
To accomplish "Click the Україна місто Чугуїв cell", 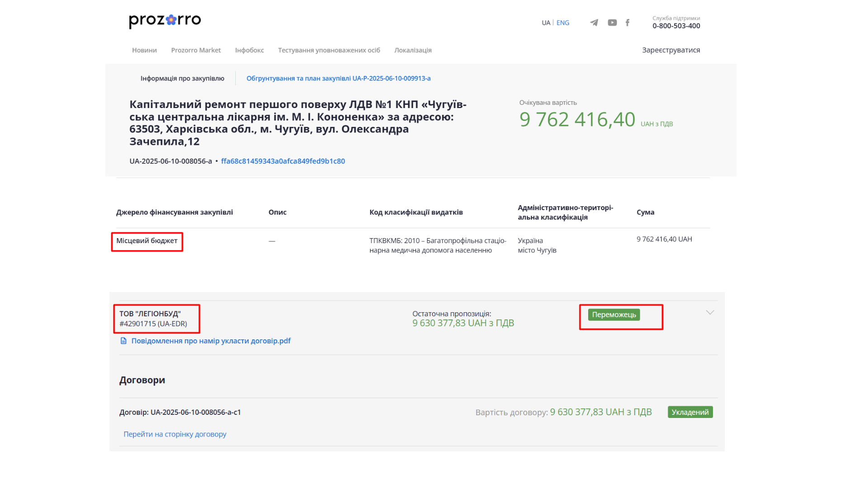I will coord(537,245).
